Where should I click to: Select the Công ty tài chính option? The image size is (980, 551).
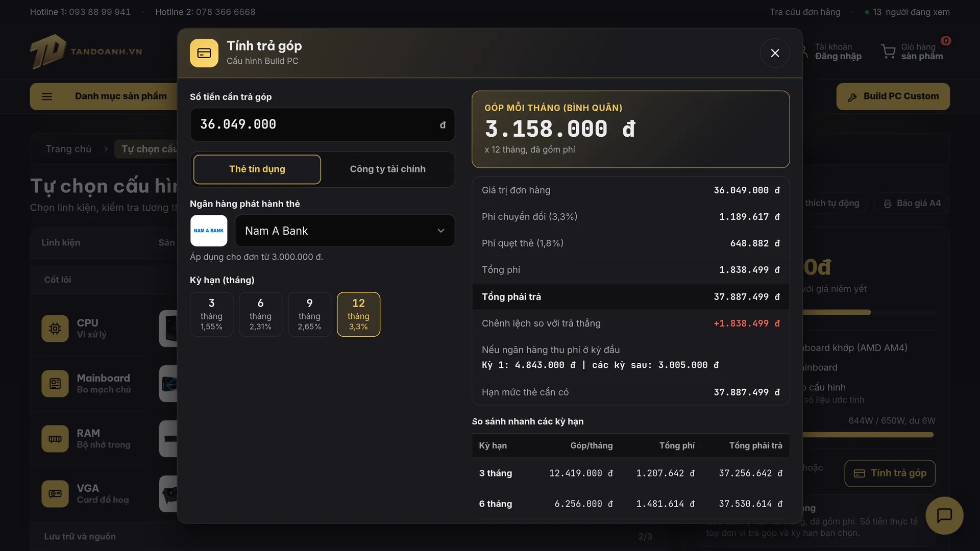click(388, 169)
